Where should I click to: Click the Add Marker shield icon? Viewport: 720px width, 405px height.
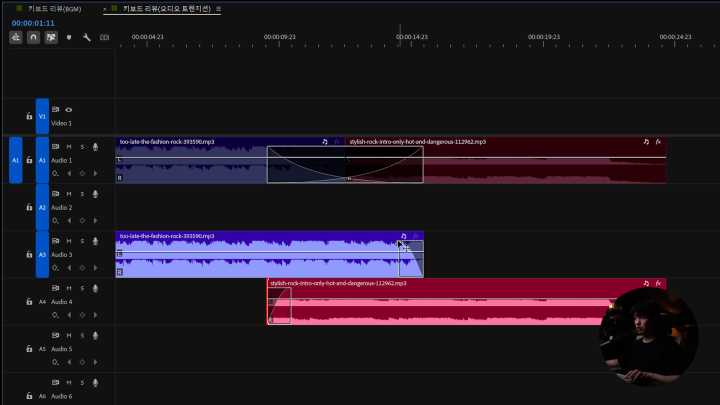tap(69, 37)
